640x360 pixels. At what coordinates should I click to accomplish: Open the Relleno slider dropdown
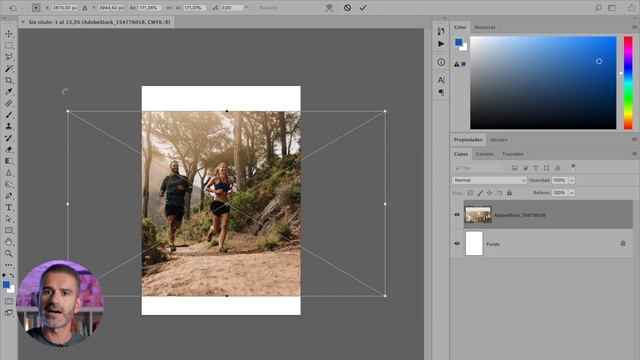pyautogui.click(x=571, y=193)
